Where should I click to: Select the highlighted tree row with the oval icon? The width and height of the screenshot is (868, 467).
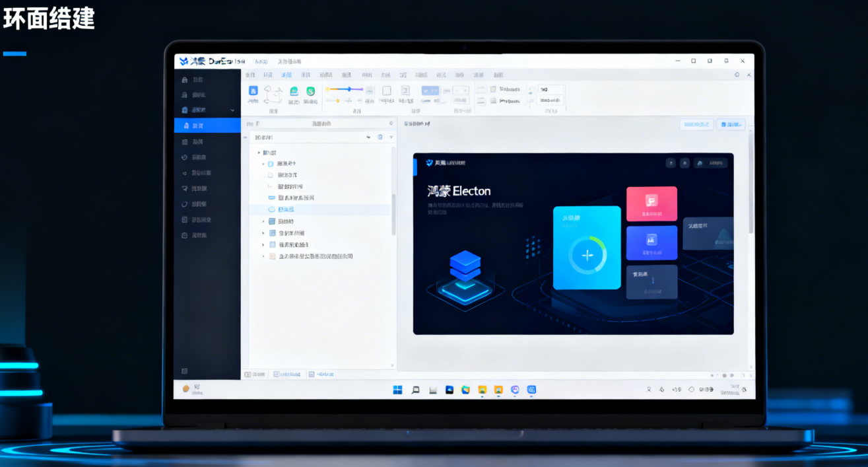point(320,209)
